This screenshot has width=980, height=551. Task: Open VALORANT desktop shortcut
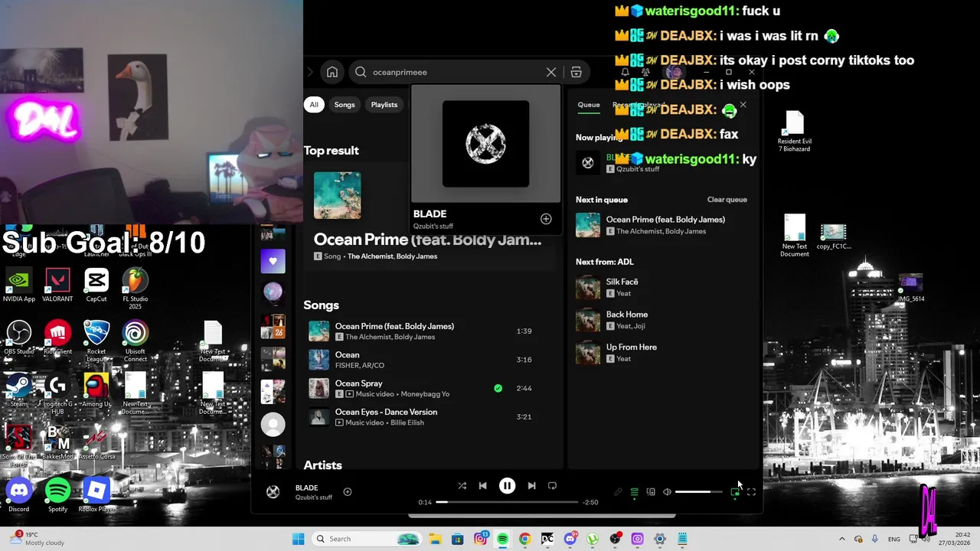[x=57, y=285]
